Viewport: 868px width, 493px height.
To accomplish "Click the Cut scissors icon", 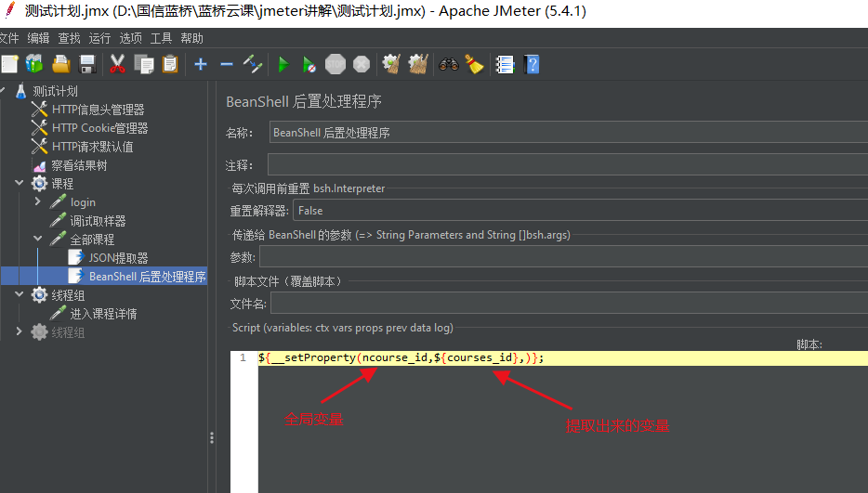I will click(117, 64).
